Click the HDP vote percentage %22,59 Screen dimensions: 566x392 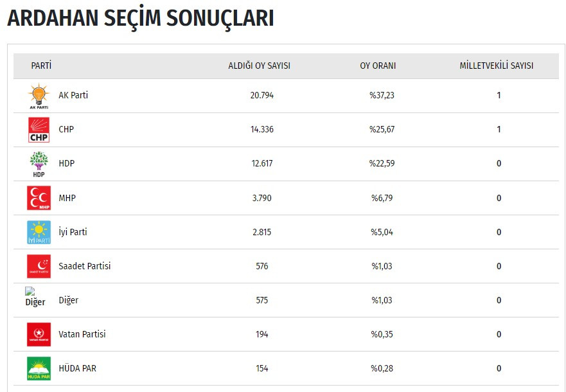[382, 163]
